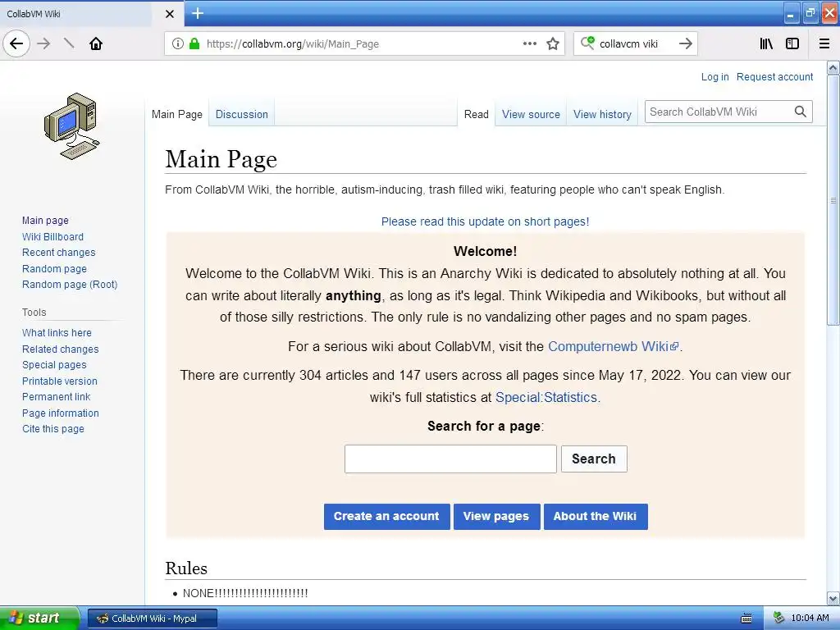Click the scrollbar down arrow
This screenshot has height=630, width=840.
tap(833, 598)
